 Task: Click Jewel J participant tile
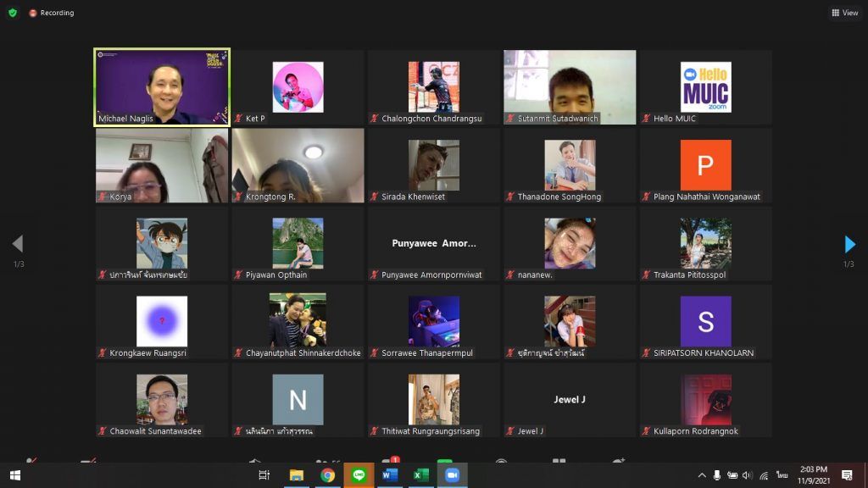click(x=570, y=400)
